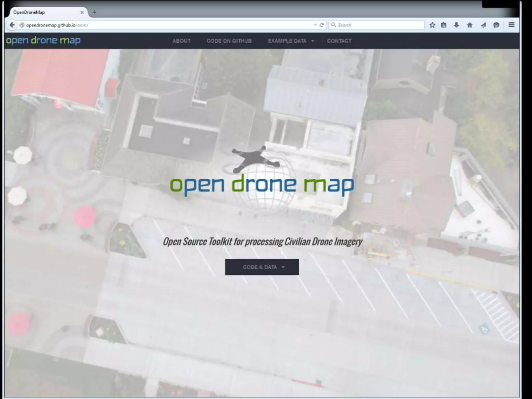Open the Code on GitHub link

(229, 41)
